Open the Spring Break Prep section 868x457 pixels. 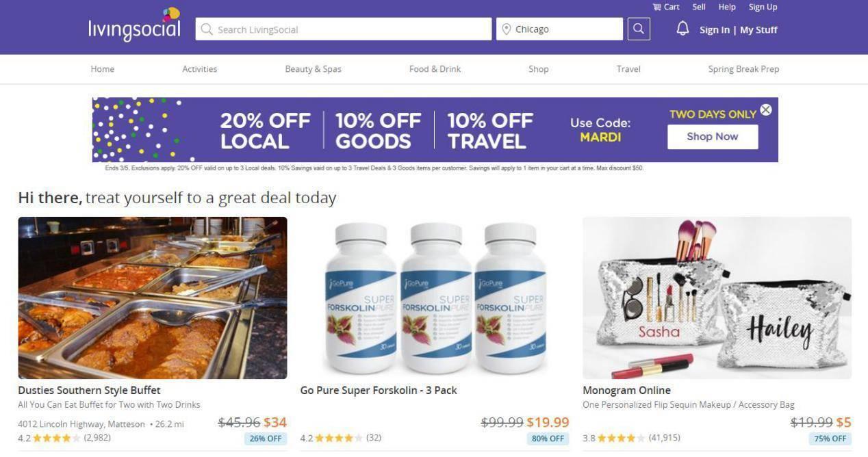[x=743, y=69]
